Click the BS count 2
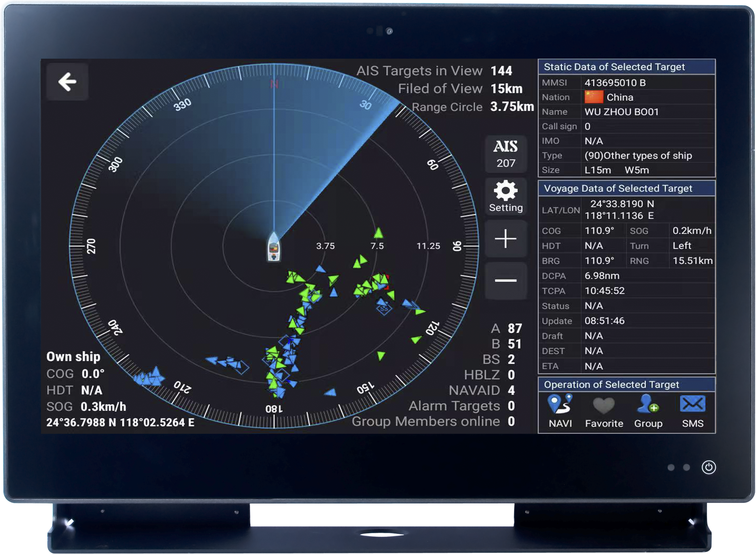The width and height of the screenshot is (756, 554). pos(511,359)
